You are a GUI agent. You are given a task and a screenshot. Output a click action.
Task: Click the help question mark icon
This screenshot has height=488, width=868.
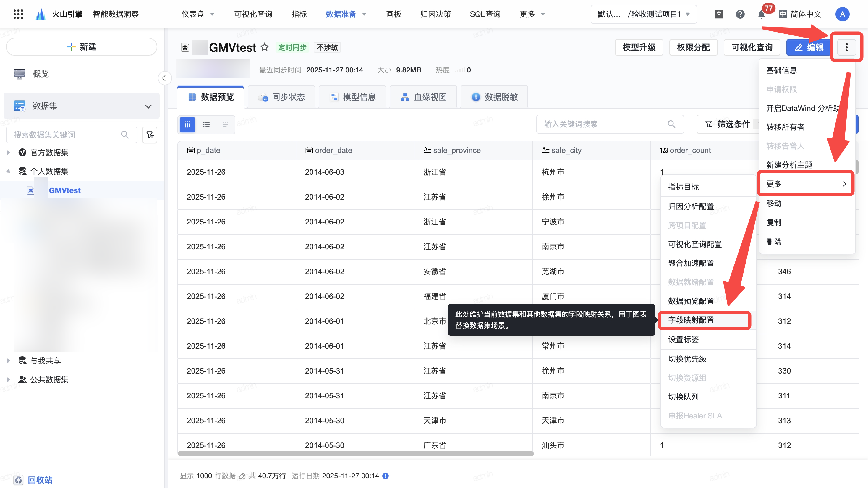pos(740,14)
